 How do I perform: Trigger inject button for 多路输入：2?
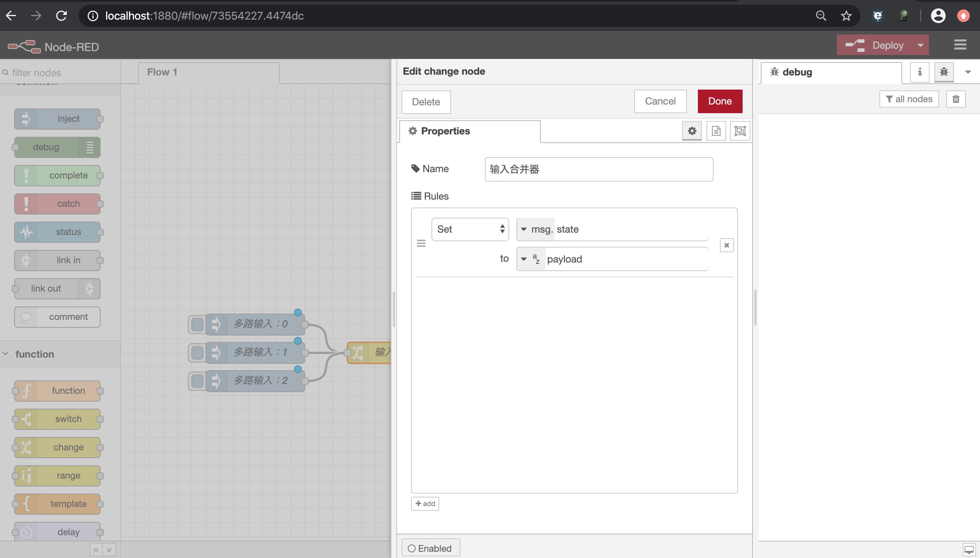tap(197, 381)
